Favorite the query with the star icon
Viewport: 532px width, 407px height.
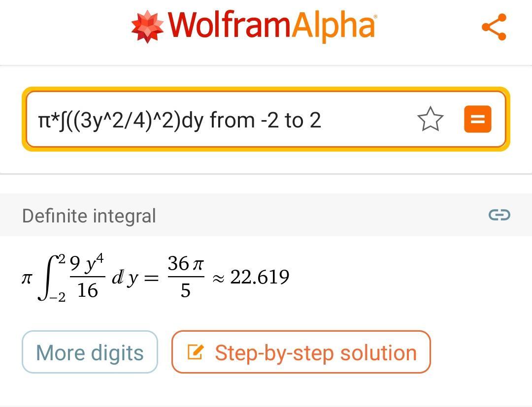430,120
